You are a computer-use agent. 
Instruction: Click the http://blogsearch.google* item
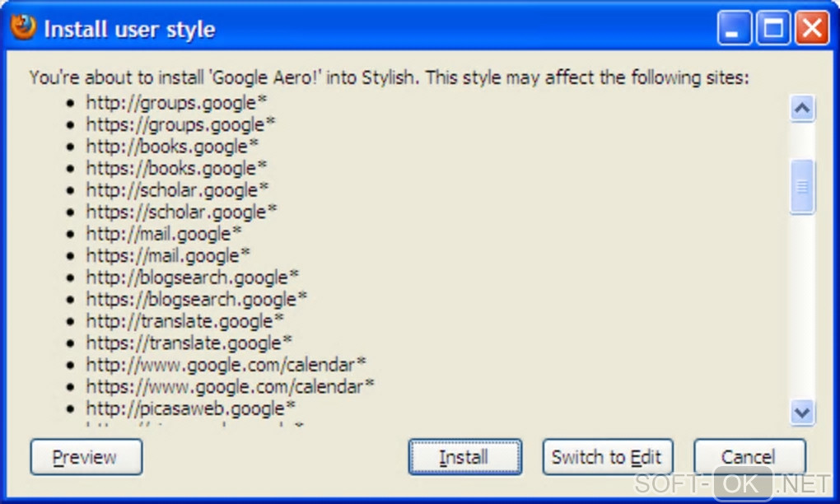coord(193,277)
